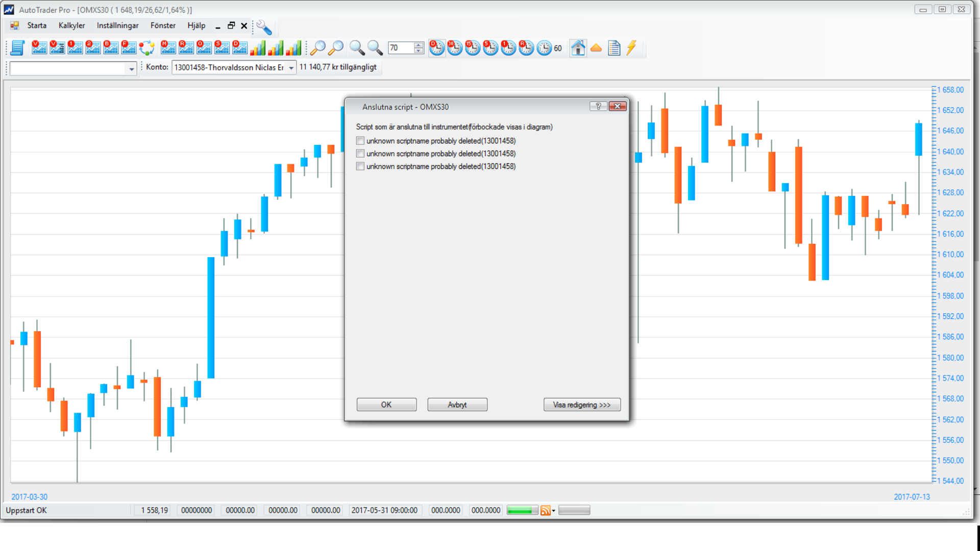Image resolution: width=980 pixels, height=551 pixels.
Task: Click the blue scroll script icon
Action: tap(17, 48)
